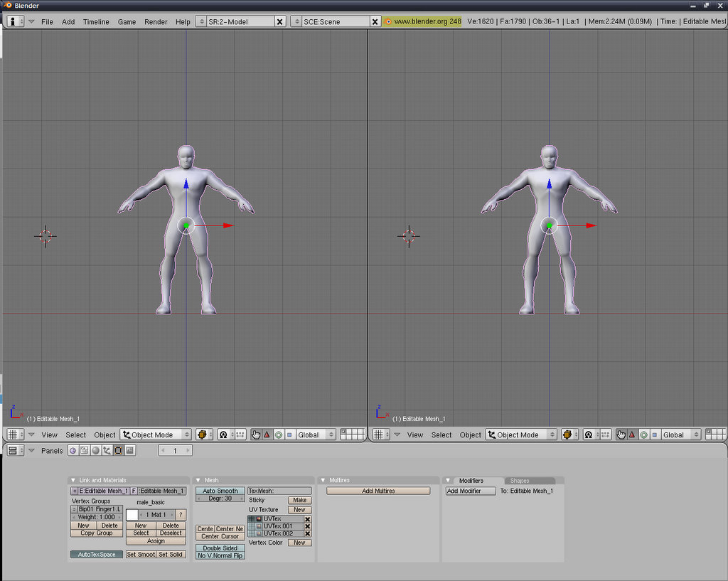
Task: Click the white material color swatch
Action: pos(132,514)
